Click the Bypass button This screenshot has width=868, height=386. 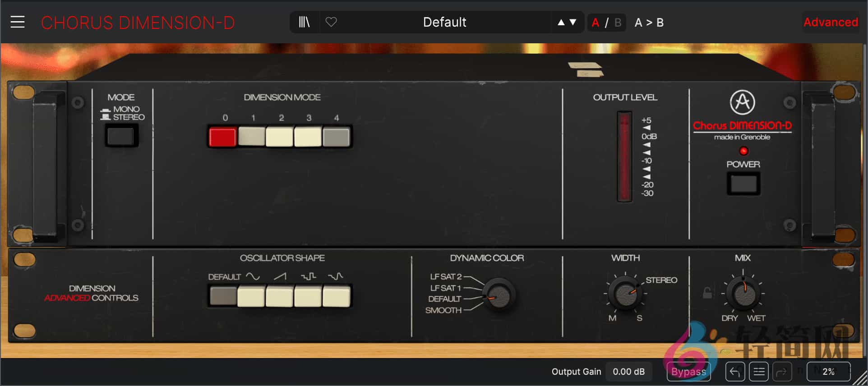(x=688, y=372)
